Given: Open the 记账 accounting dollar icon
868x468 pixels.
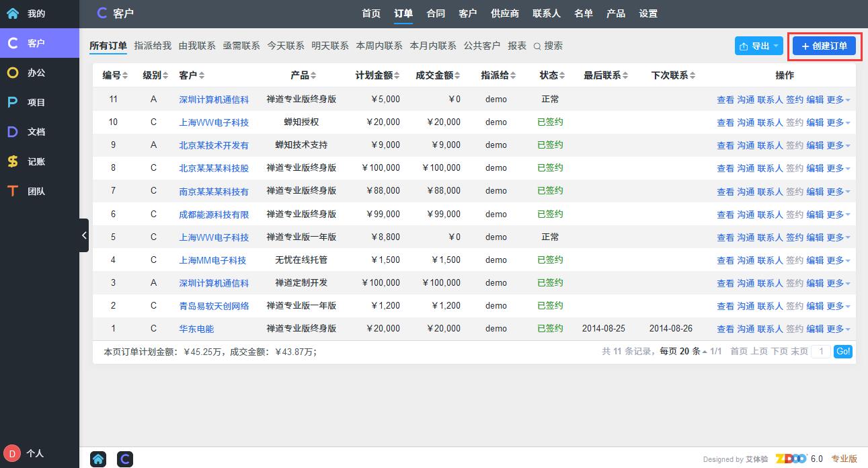Looking at the screenshot, I should (x=13, y=161).
